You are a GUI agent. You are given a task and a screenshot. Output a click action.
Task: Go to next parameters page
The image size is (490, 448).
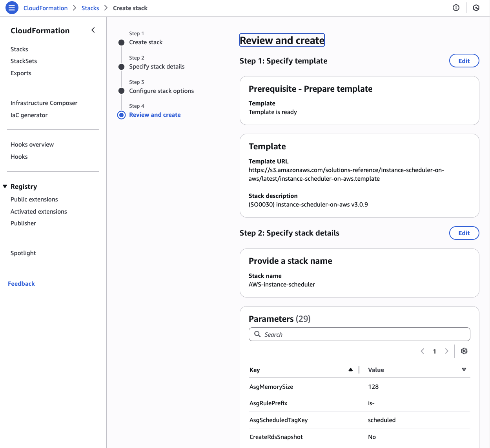coord(446,351)
